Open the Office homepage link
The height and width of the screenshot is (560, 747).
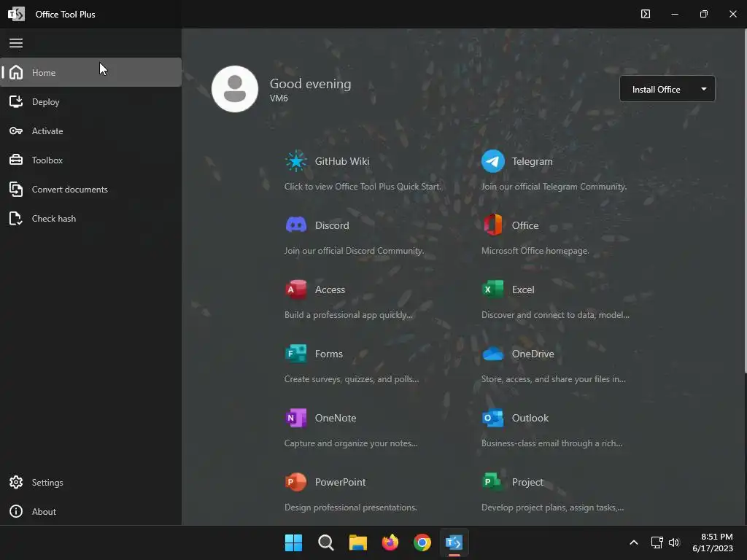(525, 225)
